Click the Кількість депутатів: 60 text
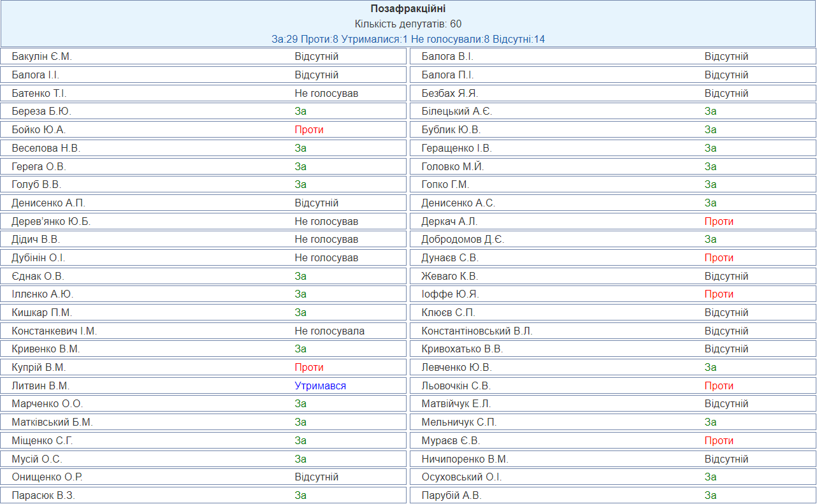The image size is (817, 504). tap(408, 24)
